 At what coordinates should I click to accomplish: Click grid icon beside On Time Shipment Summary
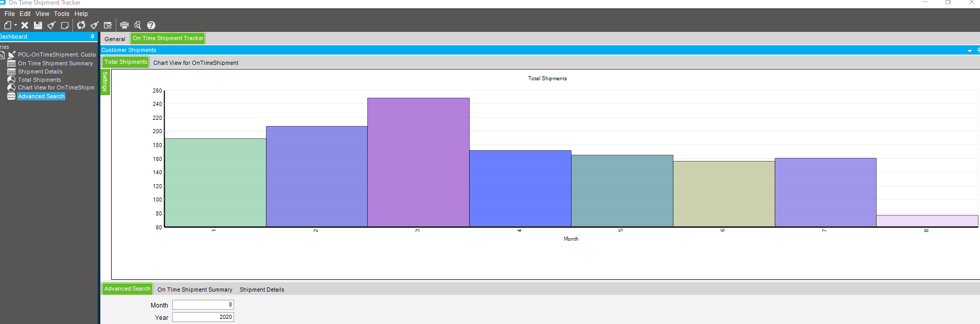11,63
